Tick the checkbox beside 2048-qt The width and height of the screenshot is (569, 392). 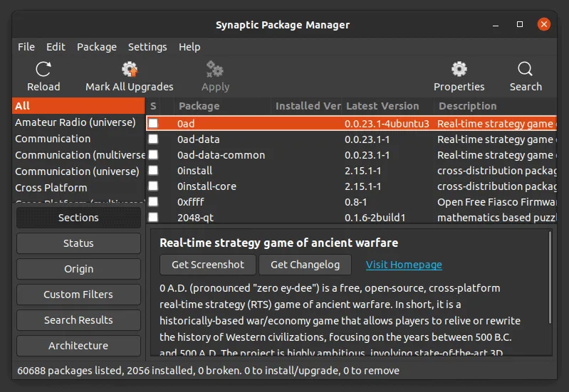(x=153, y=218)
